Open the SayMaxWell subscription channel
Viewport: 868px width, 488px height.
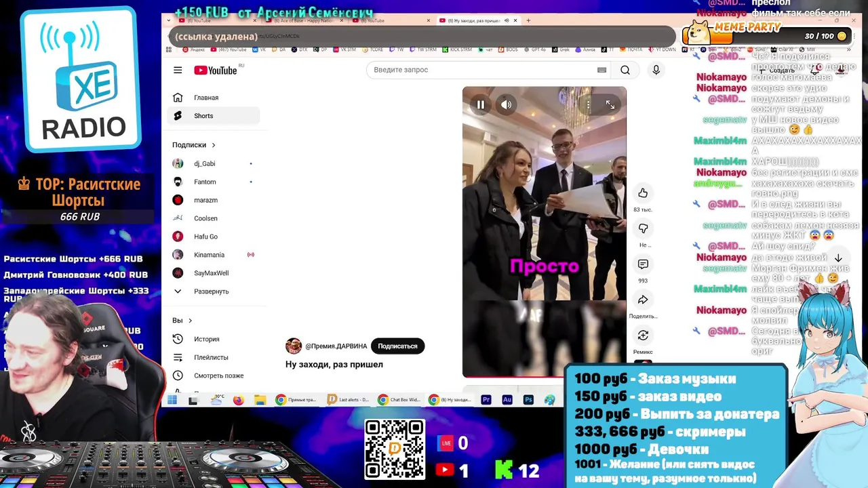(214, 273)
